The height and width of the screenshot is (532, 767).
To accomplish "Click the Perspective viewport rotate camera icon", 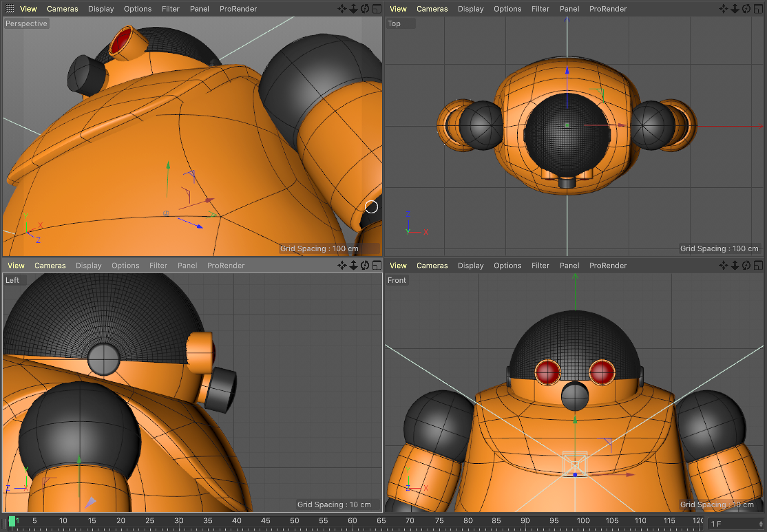I will tap(365, 9).
